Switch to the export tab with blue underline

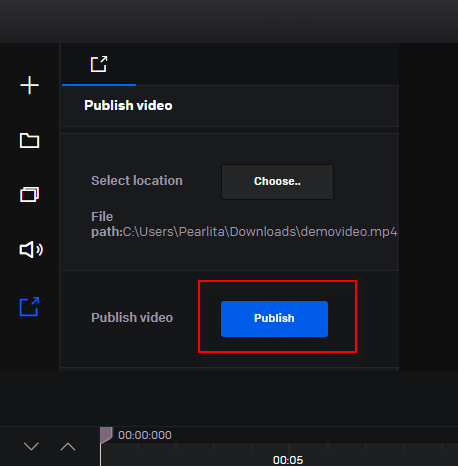coord(99,64)
